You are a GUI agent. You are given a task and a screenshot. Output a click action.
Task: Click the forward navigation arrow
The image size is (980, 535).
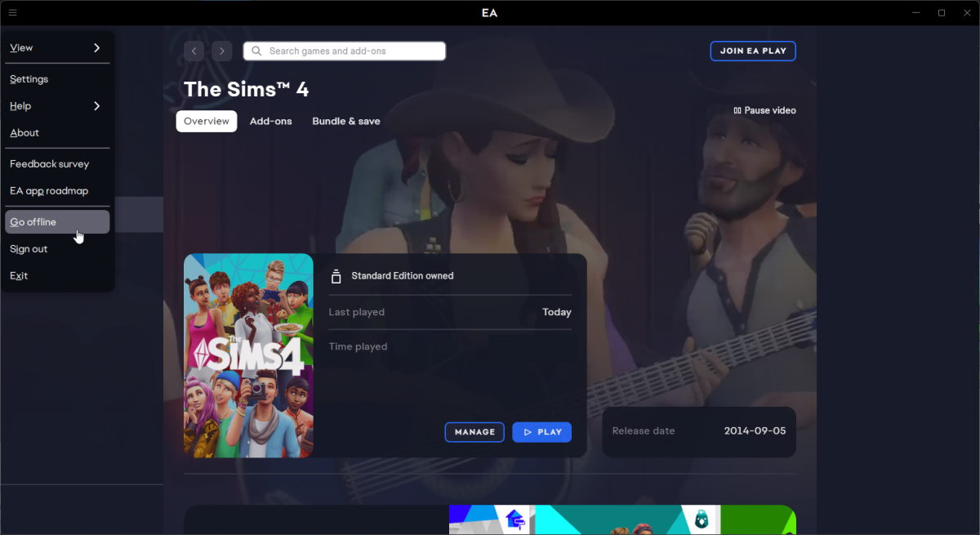click(x=221, y=51)
